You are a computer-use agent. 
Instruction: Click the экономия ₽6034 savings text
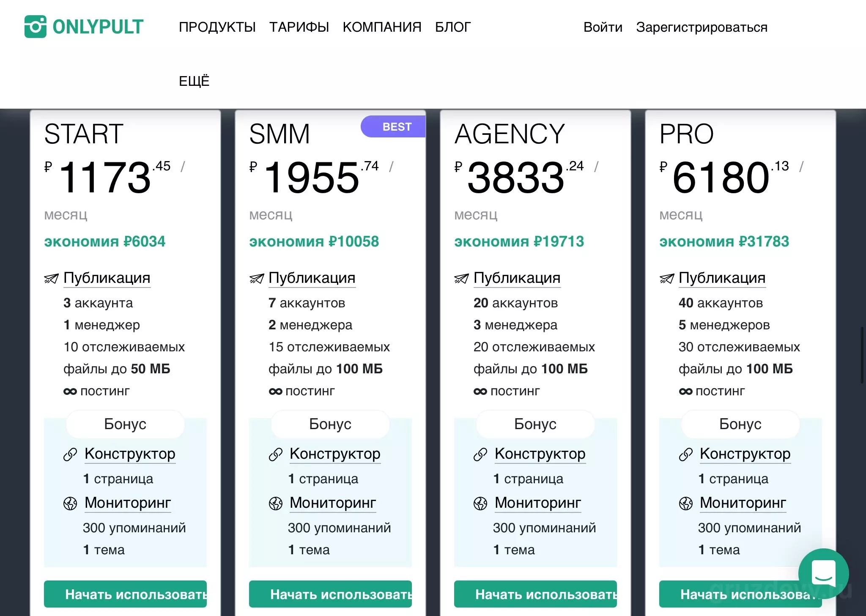(105, 242)
